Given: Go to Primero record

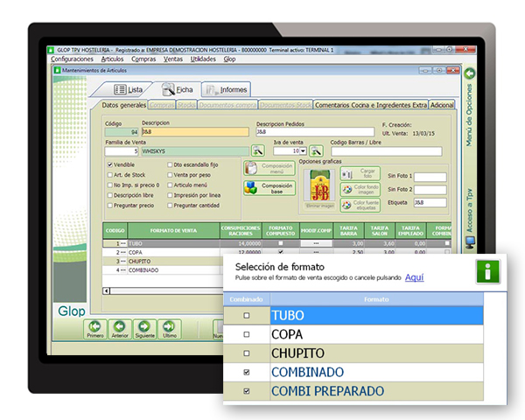Looking at the screenshot, I should (x=95, y=329).
